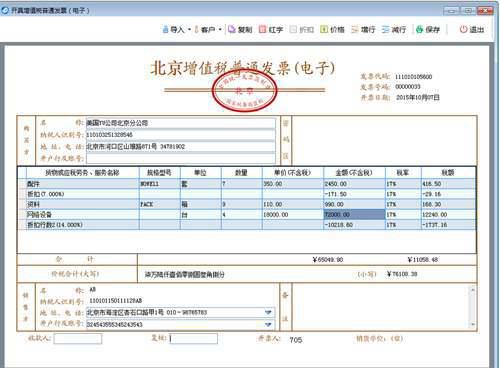Click the -29.16 tax amount cell
This screenshot has height=368, width=500.
[x=448, y=194]
